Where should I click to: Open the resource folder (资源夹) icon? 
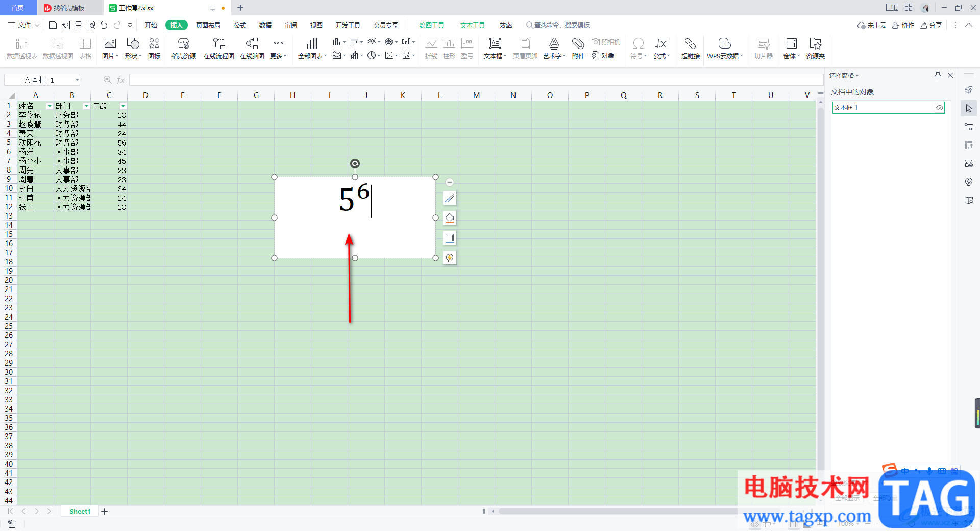coord(815,48)
